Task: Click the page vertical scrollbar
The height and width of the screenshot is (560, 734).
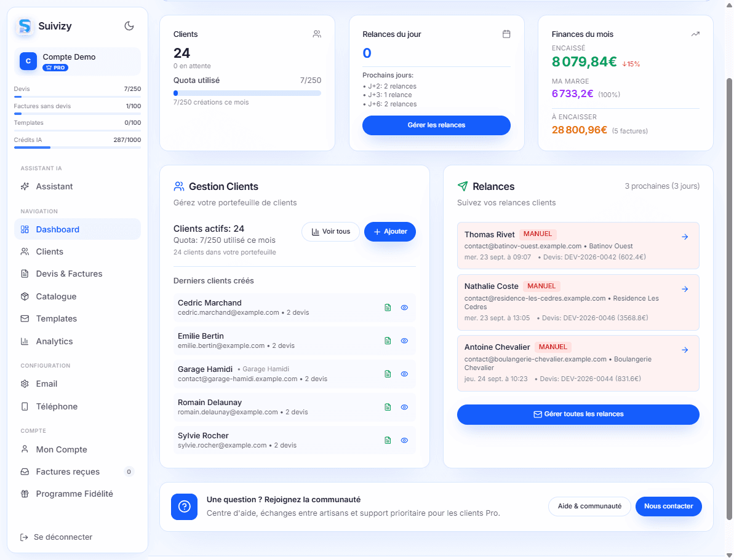Action: pos(729,299)
